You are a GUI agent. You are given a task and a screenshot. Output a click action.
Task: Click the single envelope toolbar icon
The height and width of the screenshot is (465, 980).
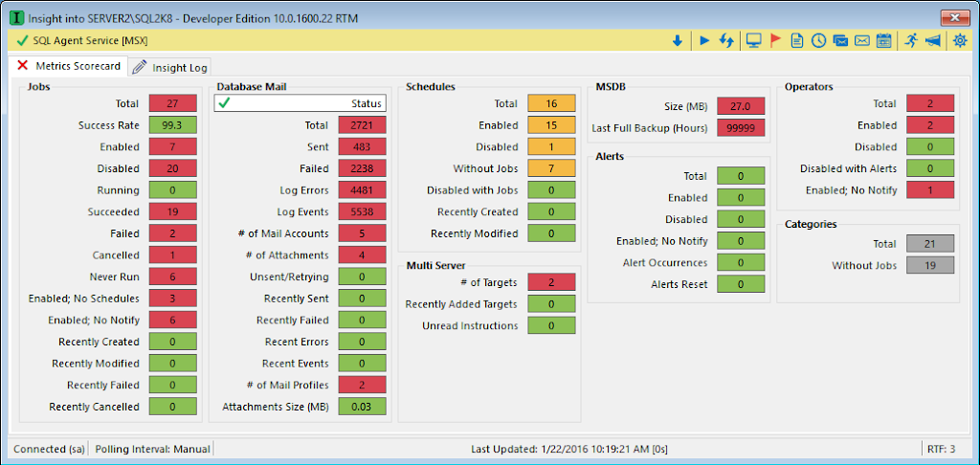tap(862, 40)
